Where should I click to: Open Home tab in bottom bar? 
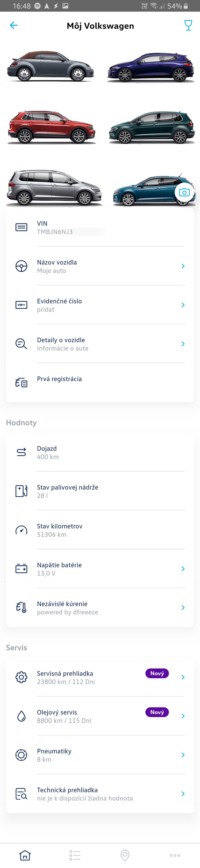25,855
